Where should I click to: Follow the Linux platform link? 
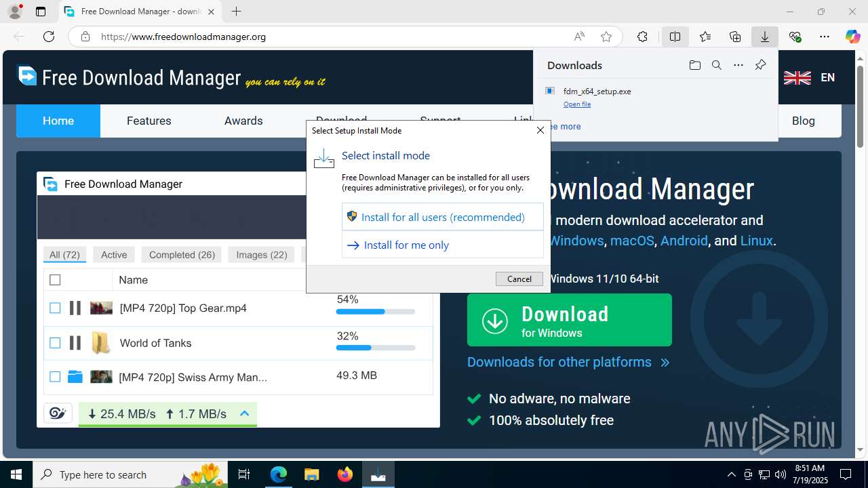(x=756, y=241)
